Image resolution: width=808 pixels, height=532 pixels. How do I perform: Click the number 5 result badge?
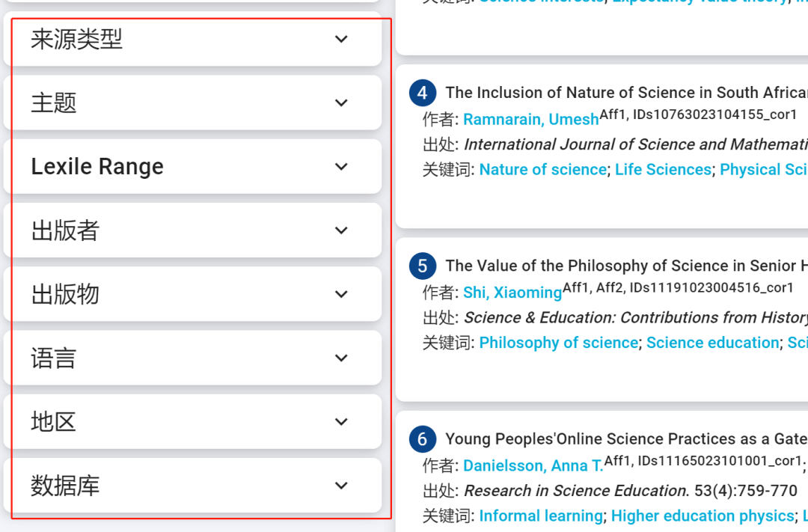(423, 266)
